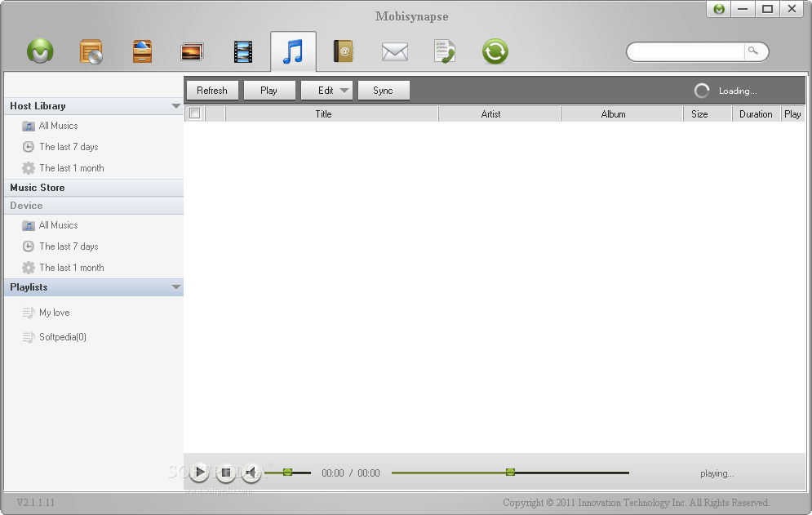The height and width of the screenshot is (515, 812).
Task: Open the Device section header
Action: point(94,206)
